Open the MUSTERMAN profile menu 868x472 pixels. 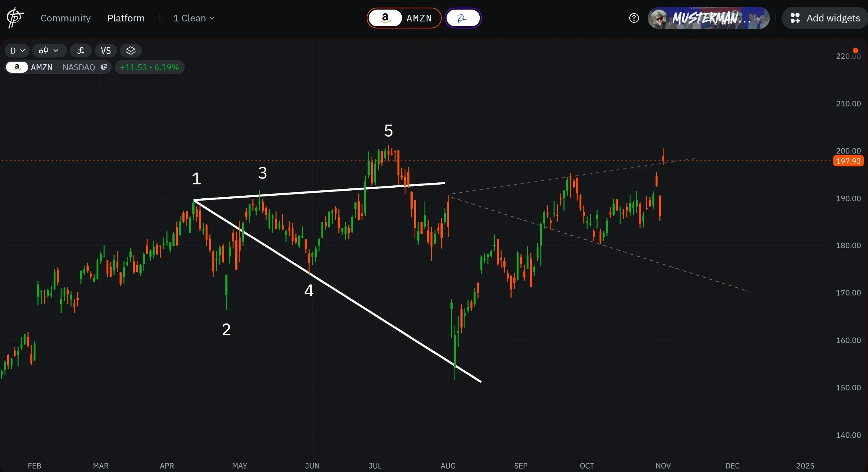coord(709,18)
